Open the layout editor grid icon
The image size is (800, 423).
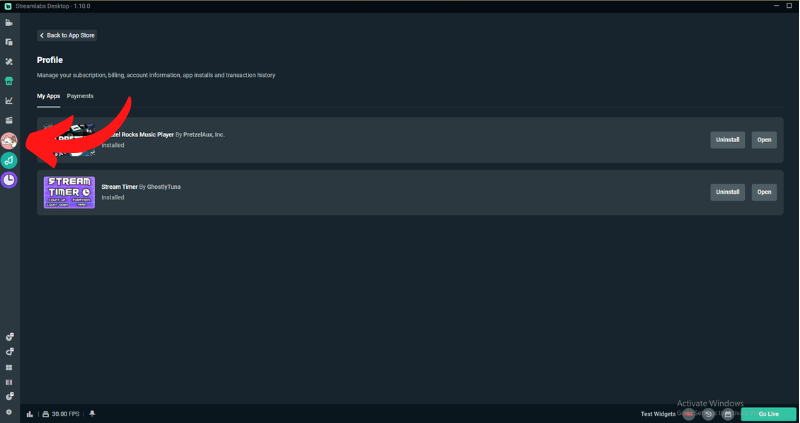coord(9,367)
